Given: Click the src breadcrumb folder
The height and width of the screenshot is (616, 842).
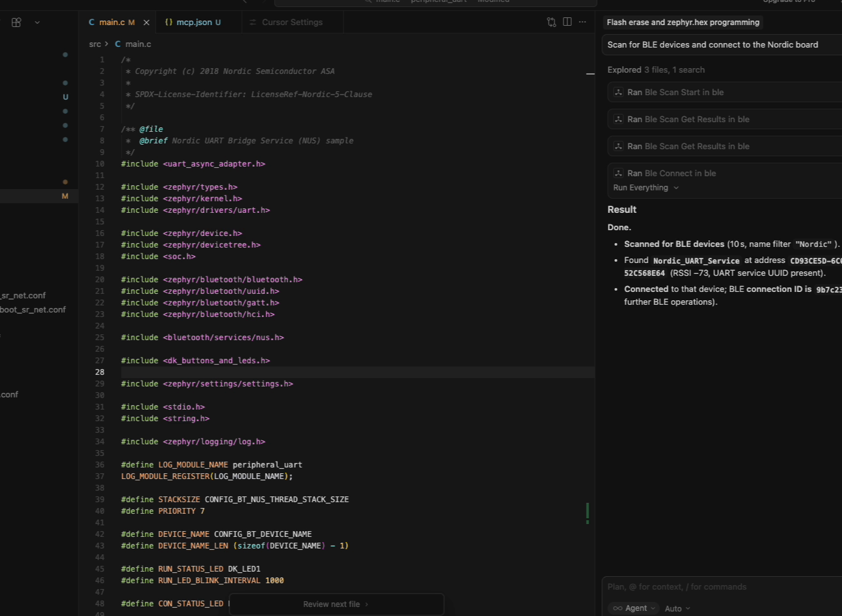Looking at the screenshot, I should click(x=95, y=44).
